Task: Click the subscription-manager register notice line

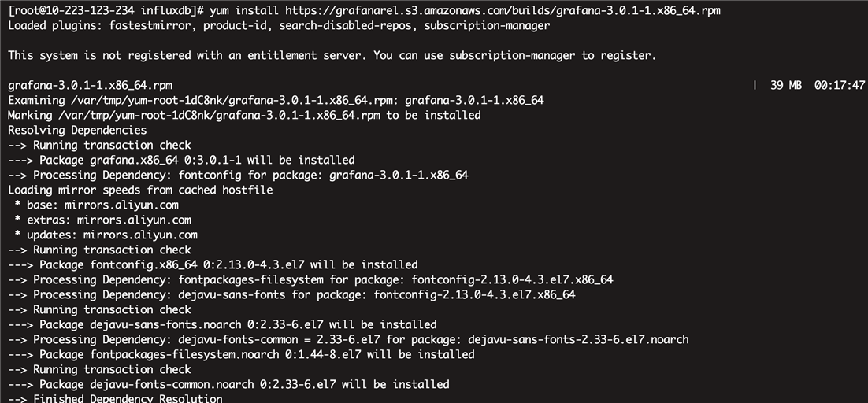Action: 332,55
